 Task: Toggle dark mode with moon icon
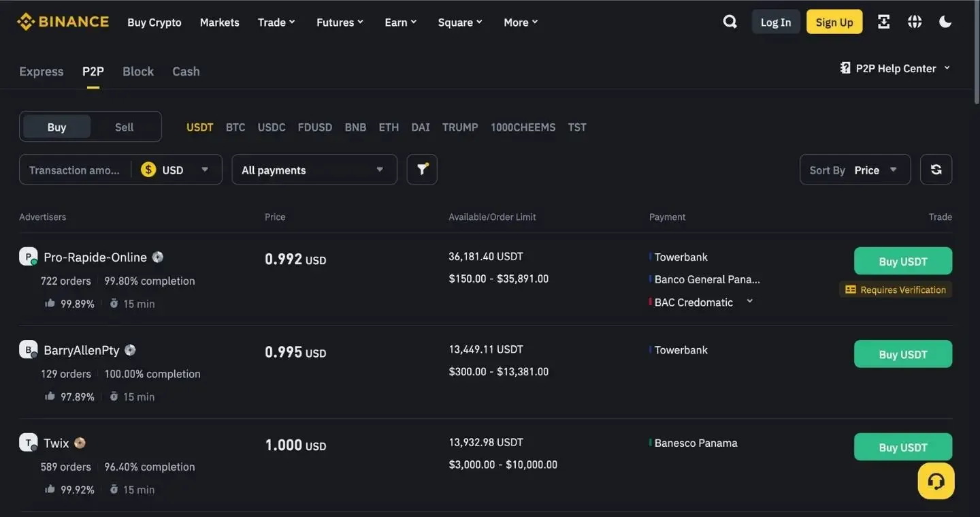945,22
